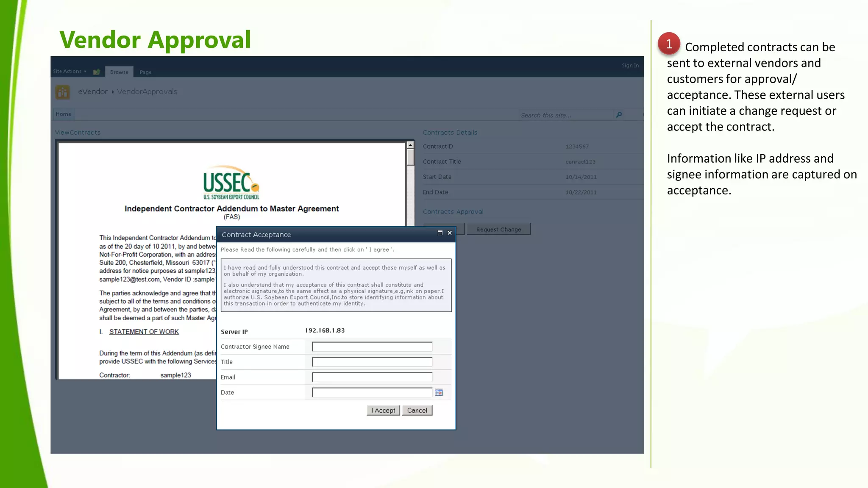Click the Sign In link

(630, 66)
